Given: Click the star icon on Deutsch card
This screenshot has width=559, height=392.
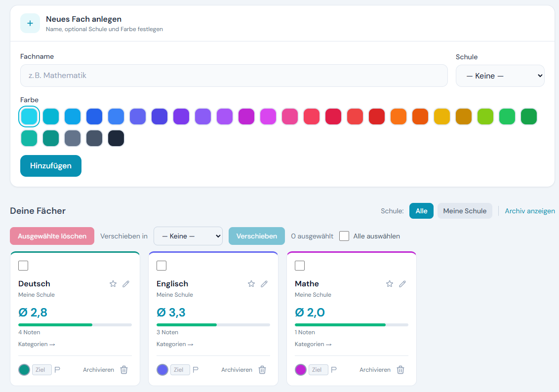Looking at the screenshot, I should [x=113, y=284].
